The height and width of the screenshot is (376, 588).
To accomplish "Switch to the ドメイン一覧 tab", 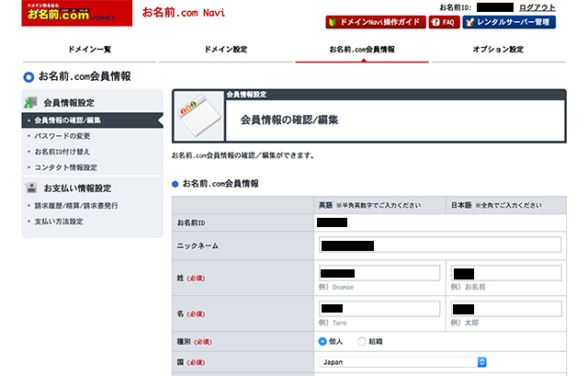I will 89,49.
